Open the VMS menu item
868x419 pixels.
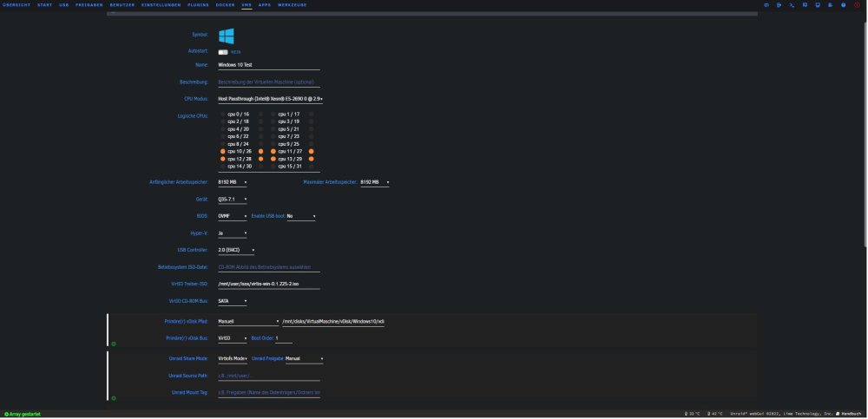tap(247, 5)
